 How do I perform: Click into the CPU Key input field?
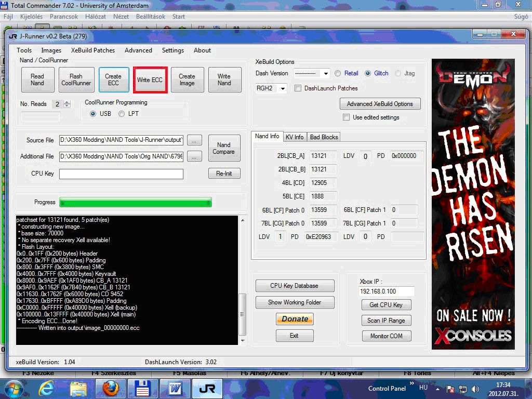pos(121,174)
